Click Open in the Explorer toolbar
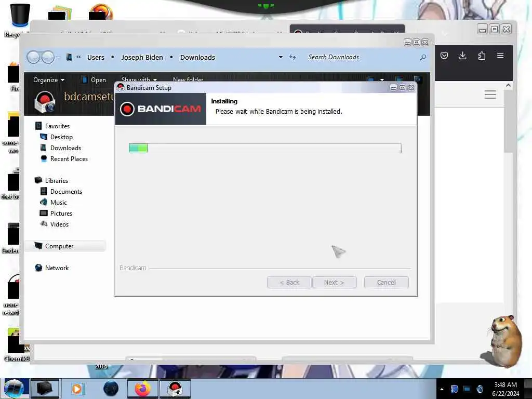The height and width of the screenshot is (399, 532). pos(94,79)
